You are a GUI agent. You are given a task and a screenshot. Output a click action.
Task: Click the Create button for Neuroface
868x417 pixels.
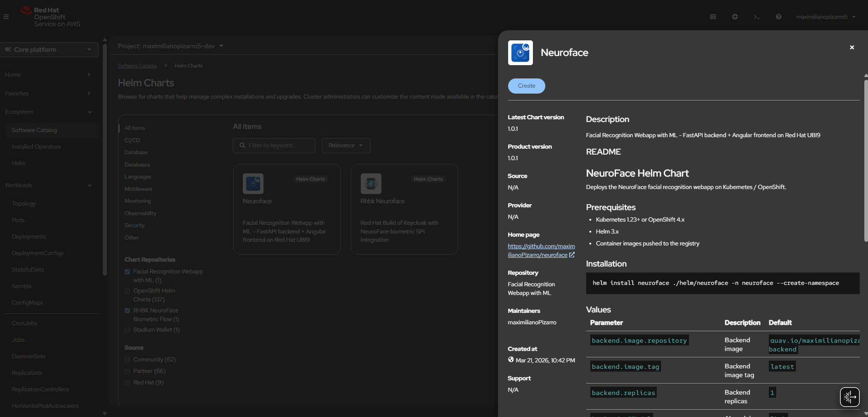[526, 86]
